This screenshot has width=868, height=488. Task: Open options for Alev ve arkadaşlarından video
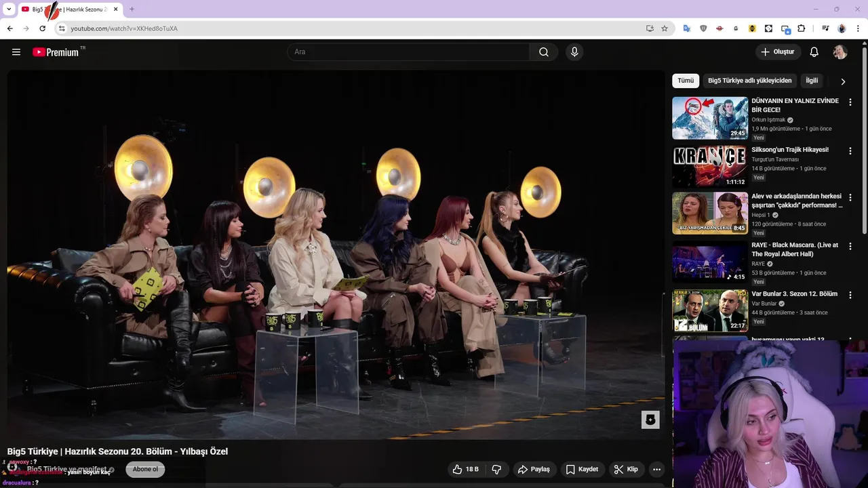point(850,198)
